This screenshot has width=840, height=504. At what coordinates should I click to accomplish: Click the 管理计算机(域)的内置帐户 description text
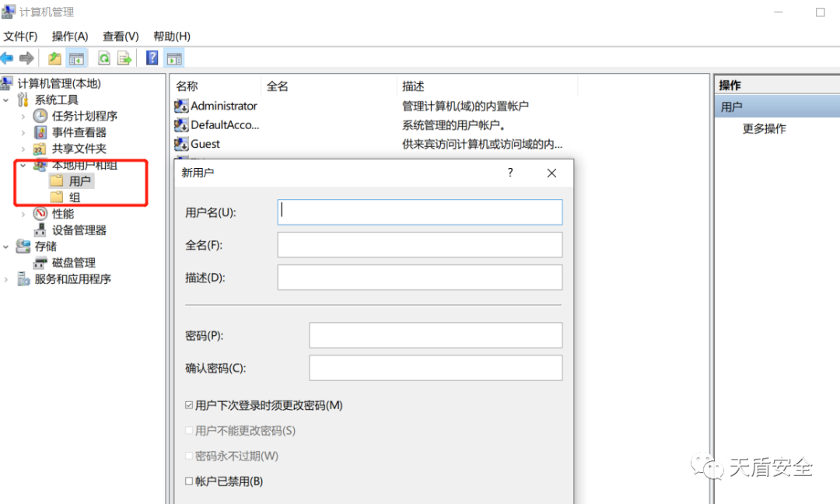point(465,106)
